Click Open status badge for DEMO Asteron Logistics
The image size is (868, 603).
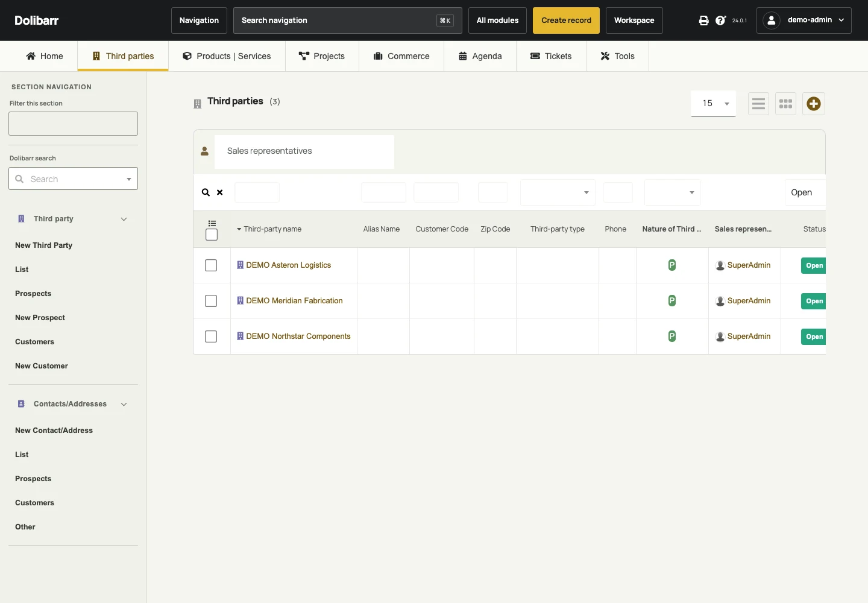point(814,265)
